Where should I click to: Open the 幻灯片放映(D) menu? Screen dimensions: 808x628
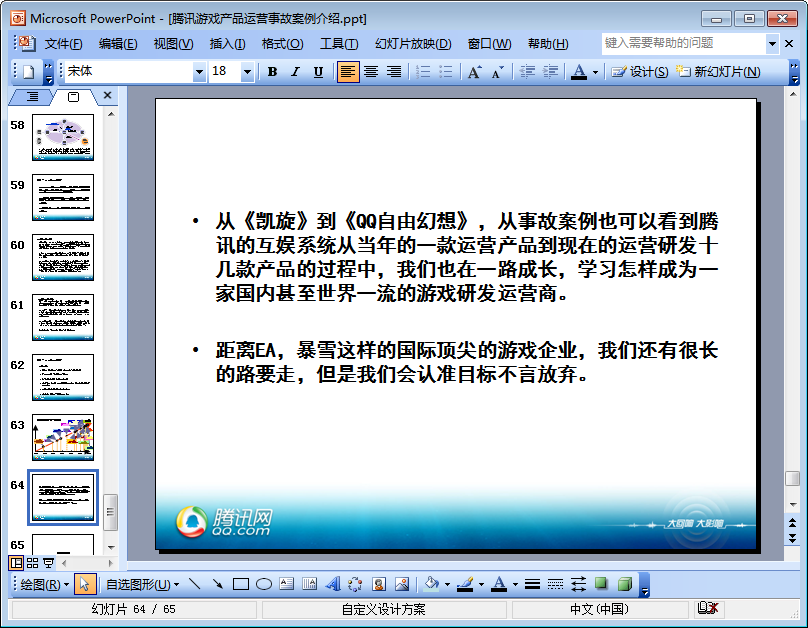point(413,44)
